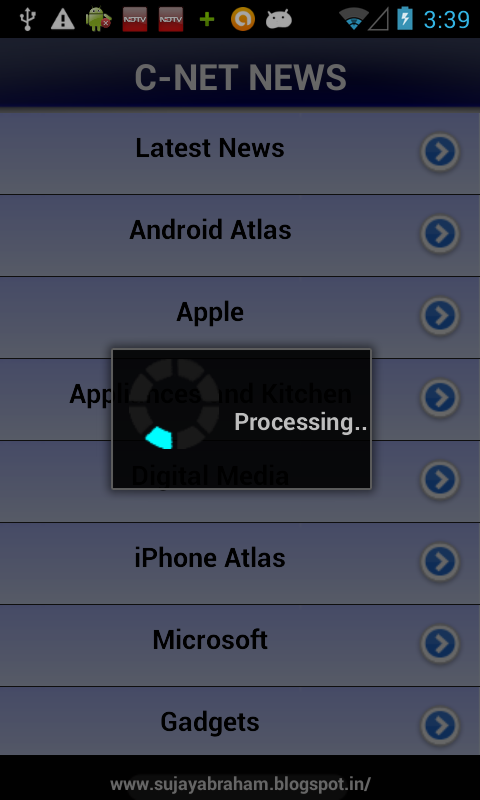Viewport: 480px width, 800px height.
Task: Open the Android Atlas category
Action: (240, 235)
